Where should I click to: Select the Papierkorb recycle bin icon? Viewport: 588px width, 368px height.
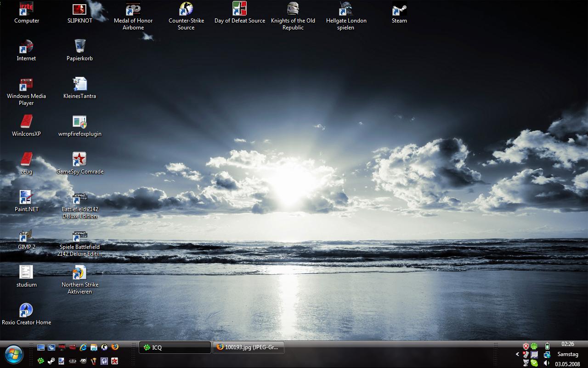click(x=80, y=46)
